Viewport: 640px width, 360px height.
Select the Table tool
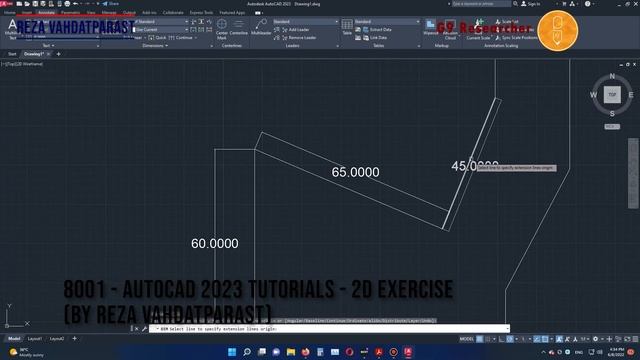347,27
